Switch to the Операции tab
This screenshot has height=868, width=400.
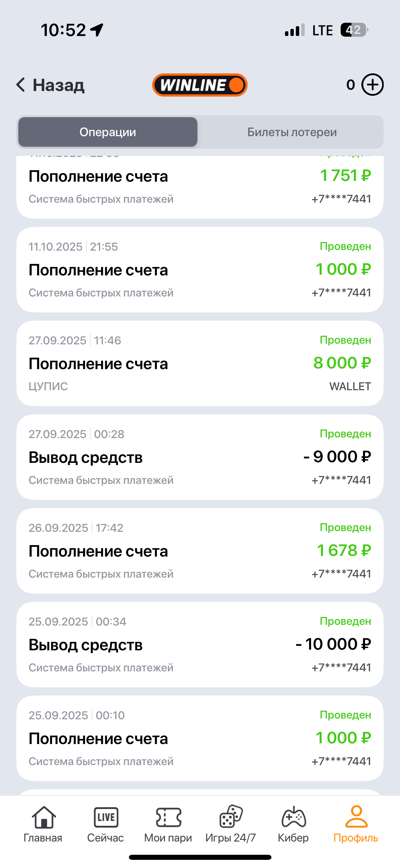coord(108,132)
